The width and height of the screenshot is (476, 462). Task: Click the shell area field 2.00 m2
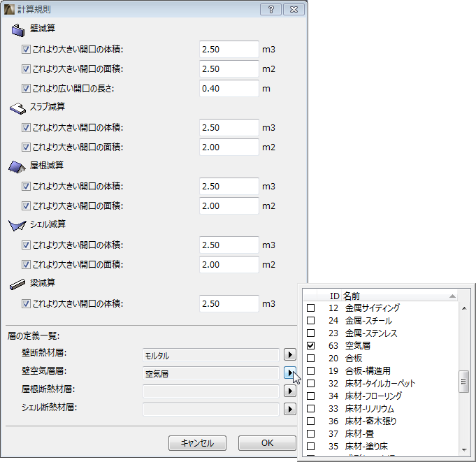click(x=229, y=264)
